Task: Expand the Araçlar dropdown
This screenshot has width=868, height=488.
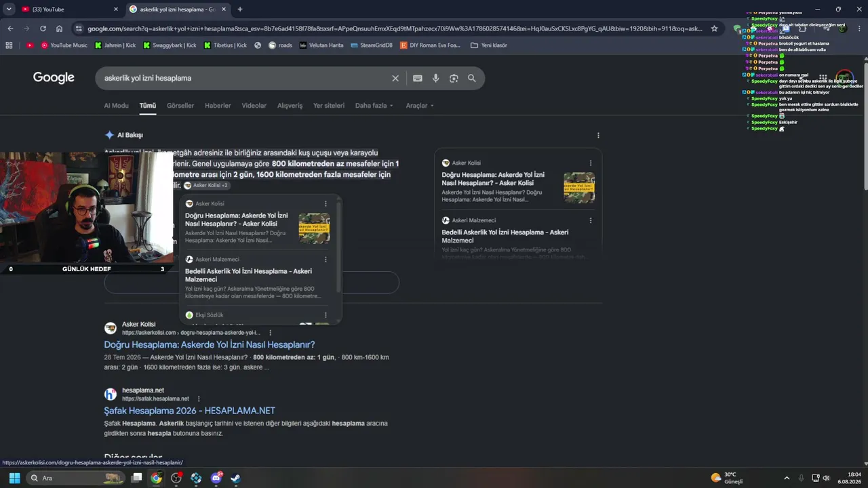Action: tap(420, 106)
